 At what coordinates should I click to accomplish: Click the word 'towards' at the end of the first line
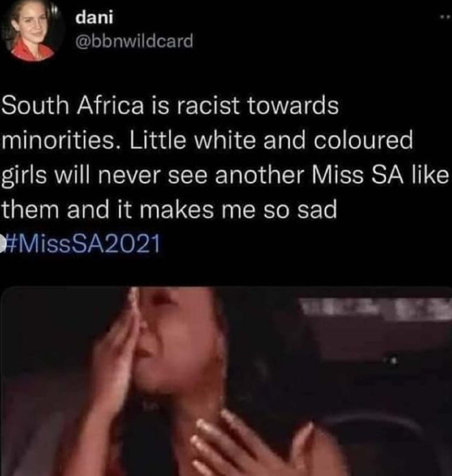pyautogui.click(x=293, y=106)
